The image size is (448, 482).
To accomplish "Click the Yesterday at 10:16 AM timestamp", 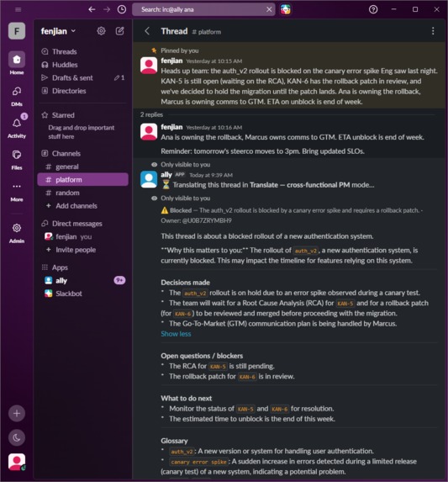I will [214, 127].
